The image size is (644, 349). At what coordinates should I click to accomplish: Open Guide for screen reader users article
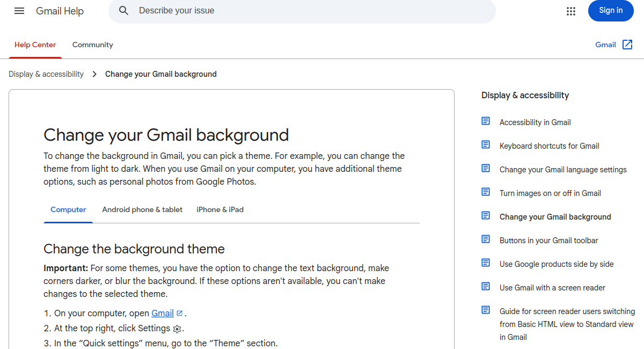(x=567, y=324)
